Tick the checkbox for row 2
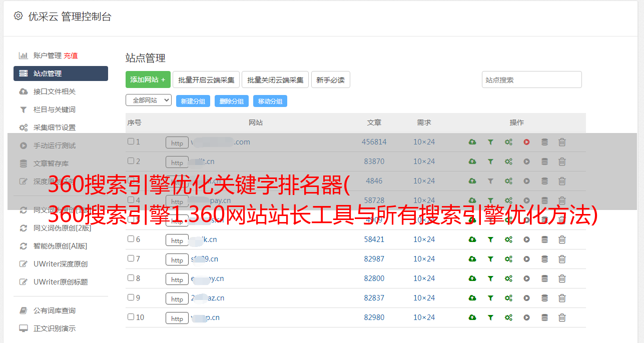This screenshot has height=343, width=644. click(131, 161)
